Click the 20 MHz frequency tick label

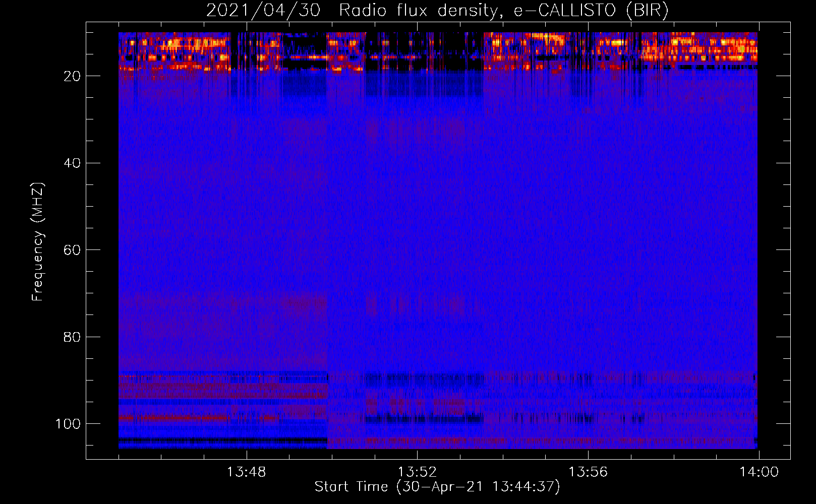pyautogui.click(x=72, y=76)
